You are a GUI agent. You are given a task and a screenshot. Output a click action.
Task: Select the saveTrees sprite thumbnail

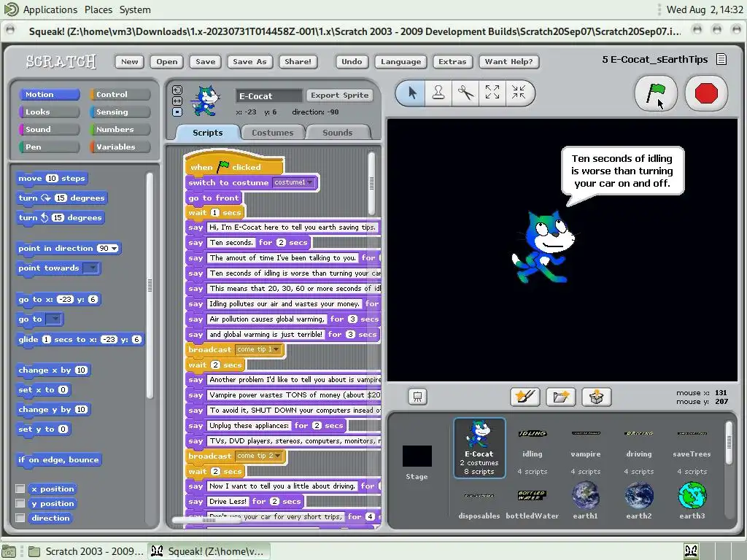tap(692, 448)
